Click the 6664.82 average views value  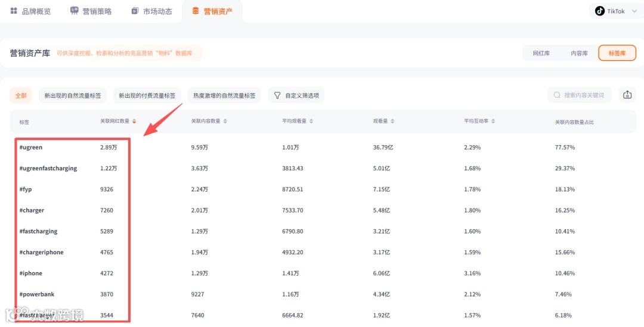(x=292, y=315)
